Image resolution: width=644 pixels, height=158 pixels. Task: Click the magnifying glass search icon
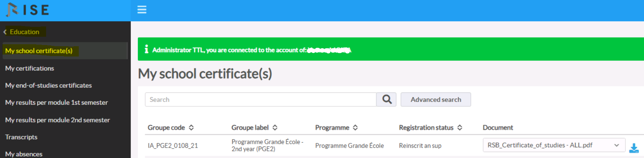387,100
